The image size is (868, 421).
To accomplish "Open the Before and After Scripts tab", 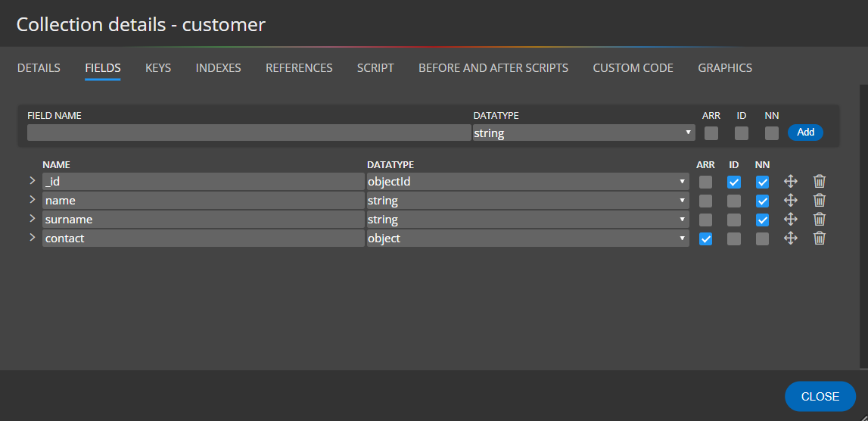I will tap(493, 68).
